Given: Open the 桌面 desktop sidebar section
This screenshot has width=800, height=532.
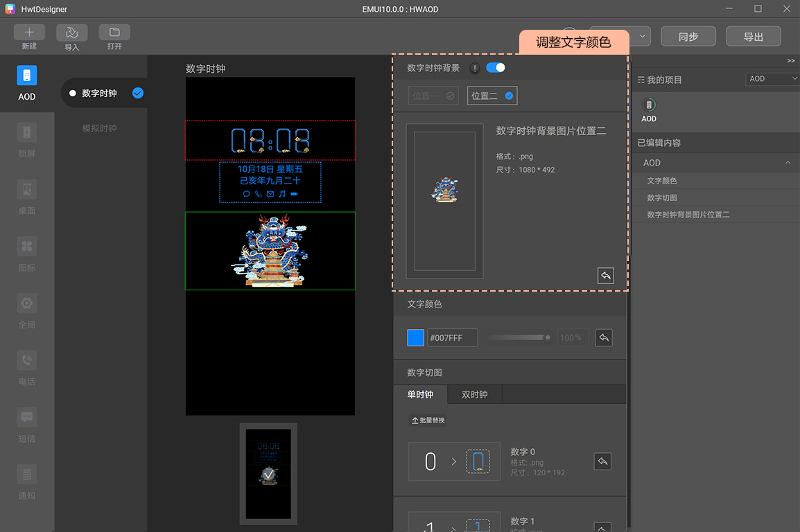Looking at the screenshot, I should click(x=27, y=197).
